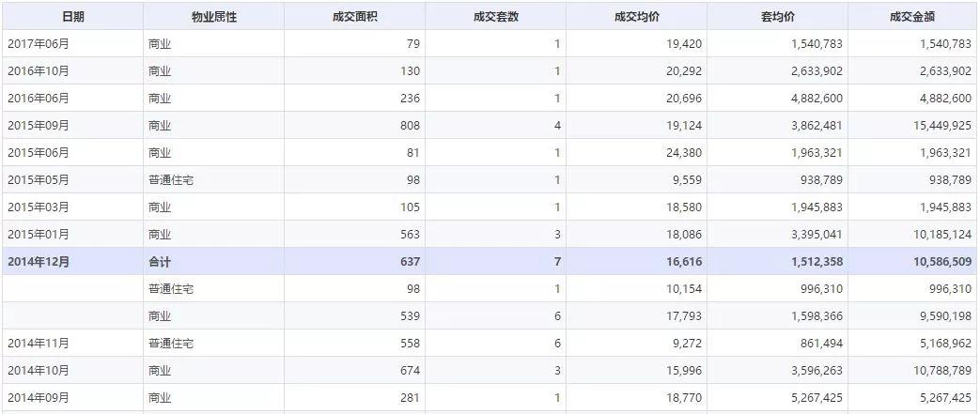Screen dimensions: 980x414
Task: Click the 物业属性 column header
Action: (213, 17)
